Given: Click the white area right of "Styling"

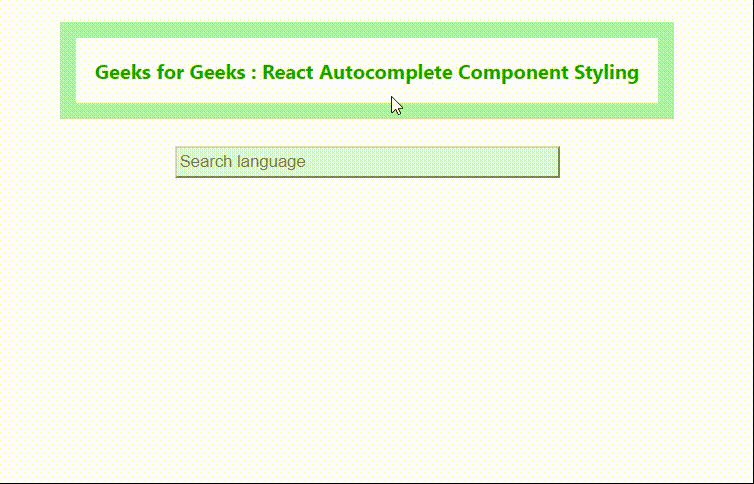Looking at the screenshot, I should click(x=648, y=72).
